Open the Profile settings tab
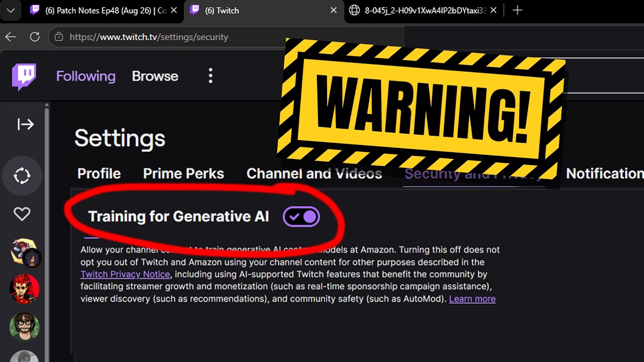This screenshot has height=362, width=644. click(99, 173)
